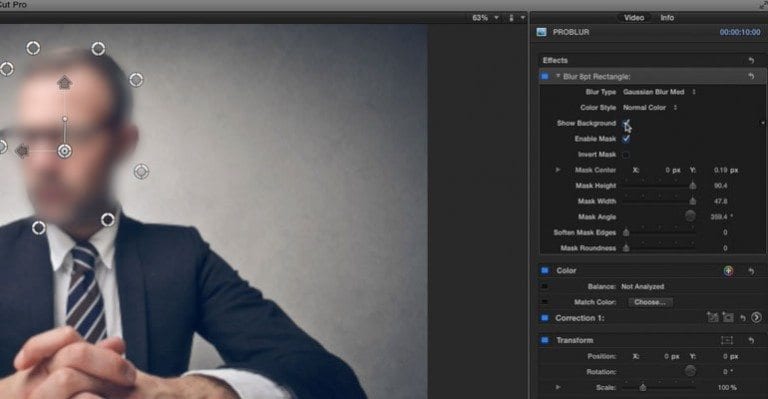Reset the Blur 8pt Rectangle effect
Viewport: 768px width, 399px height.
[751, 76]
